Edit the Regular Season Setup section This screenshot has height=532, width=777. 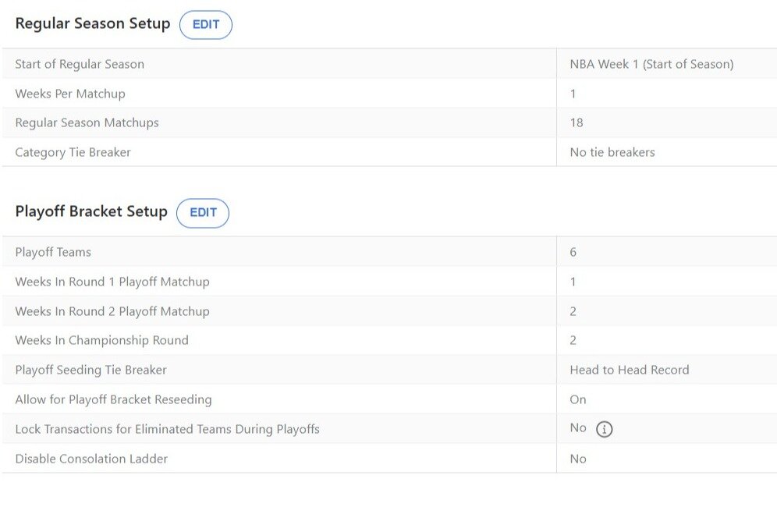(206, 24)
